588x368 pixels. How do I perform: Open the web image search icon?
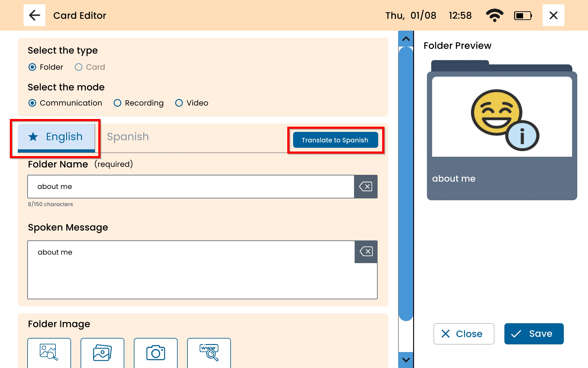pyautogui.click(x=209, y=352)
